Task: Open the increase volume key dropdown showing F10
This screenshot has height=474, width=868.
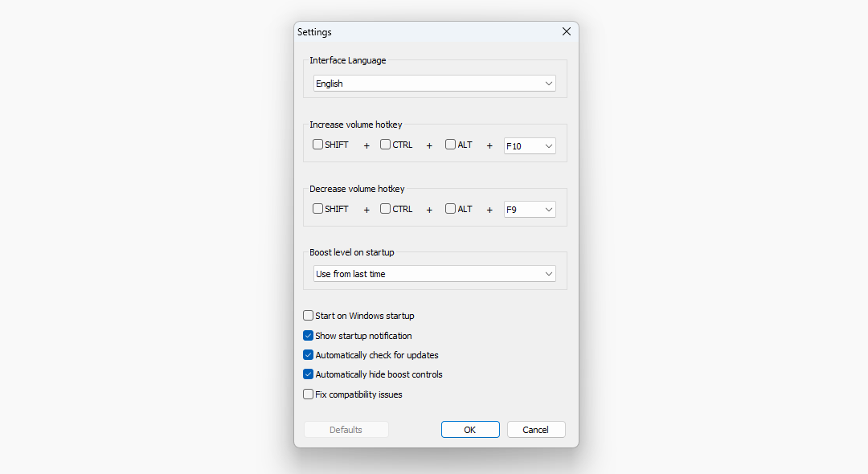Action: [529, 145]
